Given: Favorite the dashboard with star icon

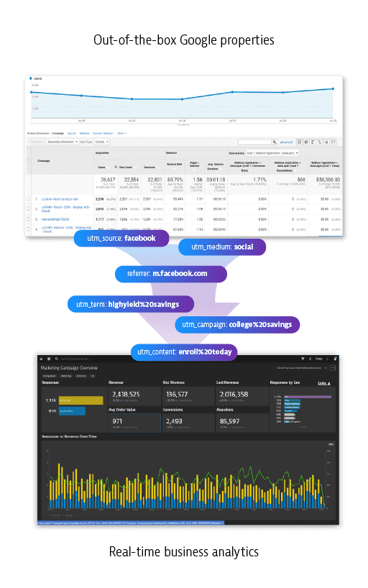Looking at the screenshot, I should point(326,368).
